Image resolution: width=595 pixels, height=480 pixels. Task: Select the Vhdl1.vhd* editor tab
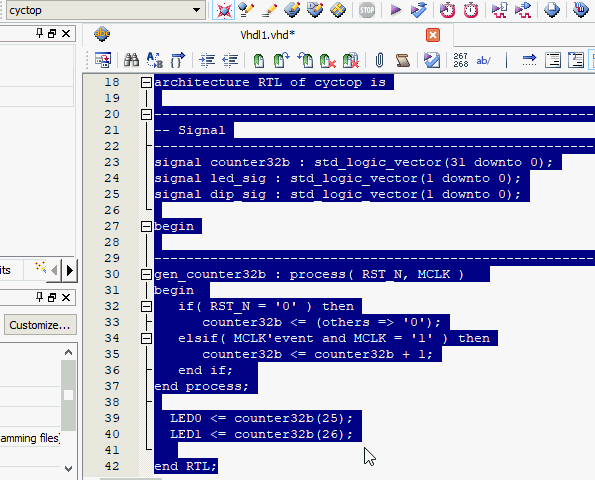[x=268, y=35]
